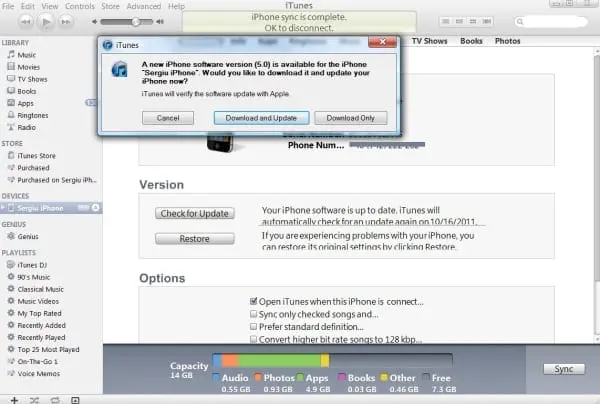The height and width of the screenshot is (404, 600).
Task: Select the Ringtones bell icon
Action: (11, 115)
